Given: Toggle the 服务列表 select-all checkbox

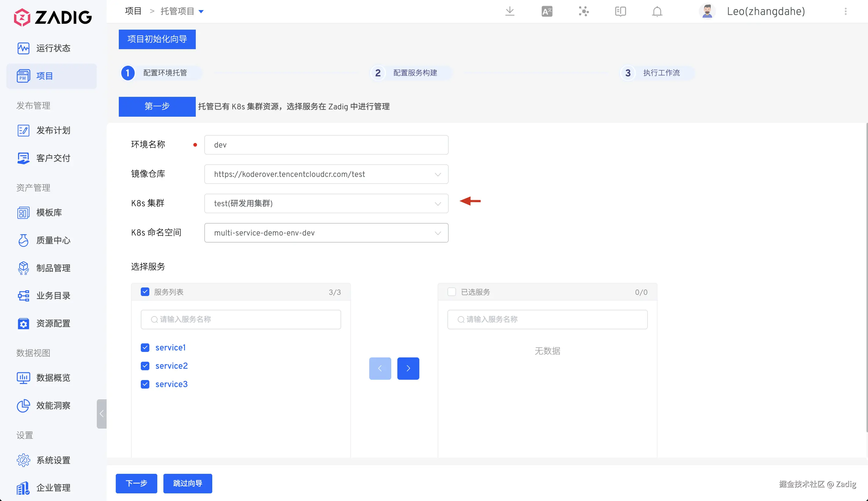Looking at the screenshot, I should tap(145, 292).
